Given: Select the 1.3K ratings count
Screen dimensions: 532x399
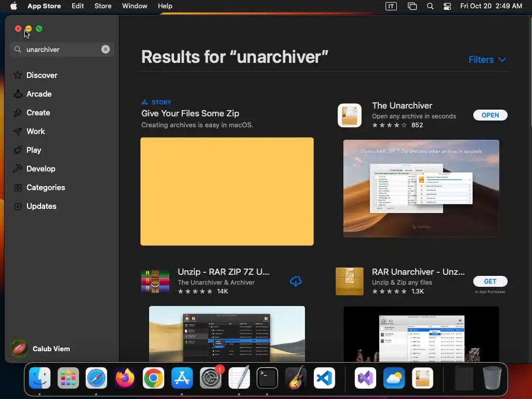Looking at the screenshot, I should pyautogui.click(x=417, y=291).
